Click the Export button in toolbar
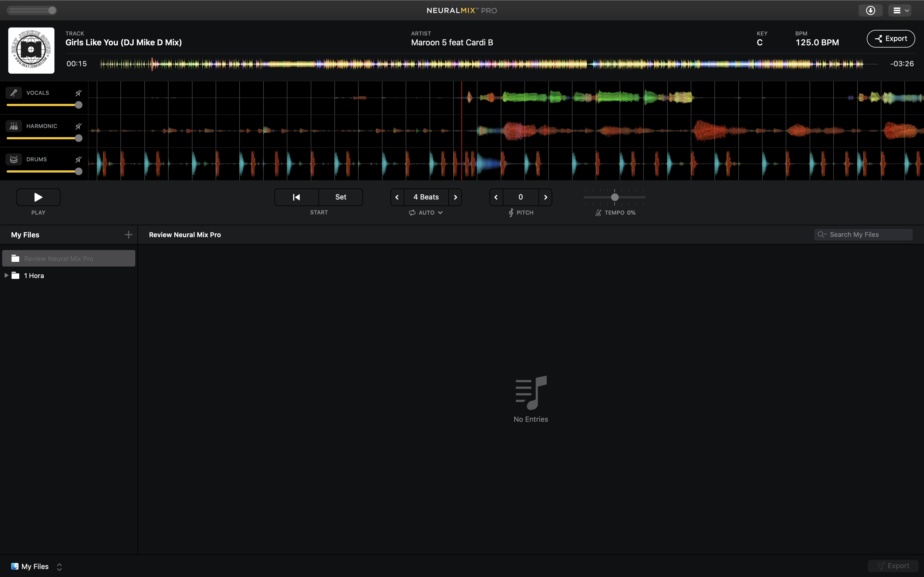Viewport: 924px width, 577px height. click(x=891, y=38)
